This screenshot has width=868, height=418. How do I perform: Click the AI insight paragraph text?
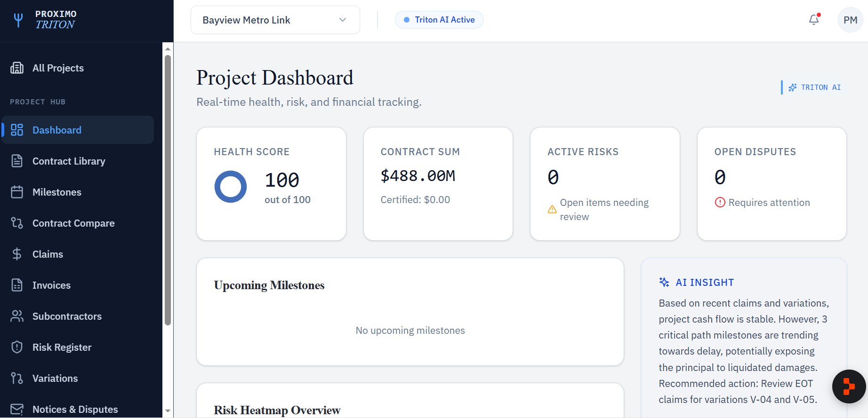pyautogui.click(x=744, y=351)
